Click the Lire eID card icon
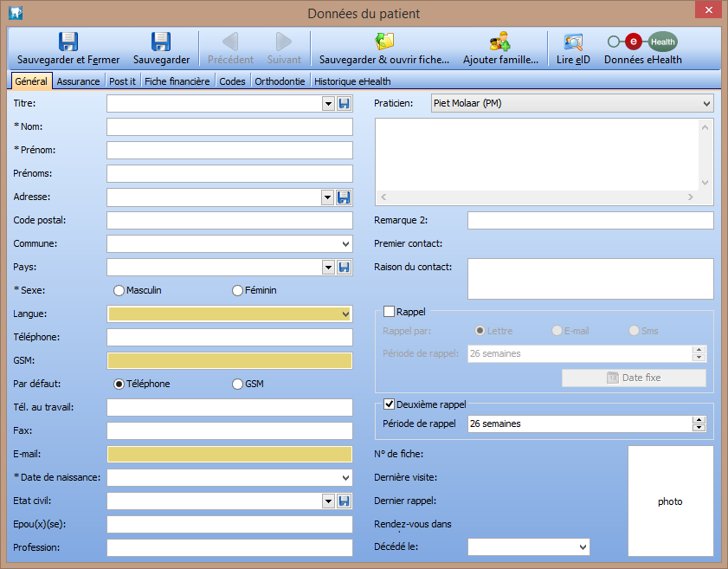 click(x=573, y=42)
